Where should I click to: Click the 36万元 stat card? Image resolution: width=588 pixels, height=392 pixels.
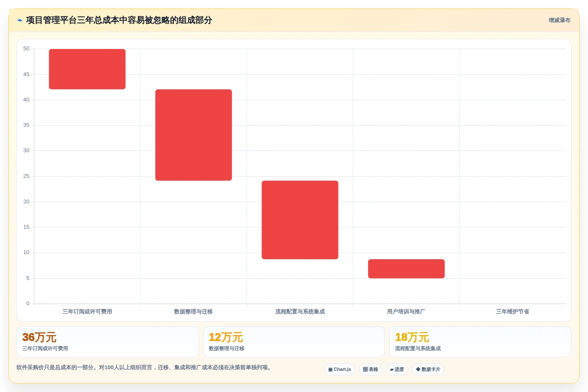coord(107,342)
